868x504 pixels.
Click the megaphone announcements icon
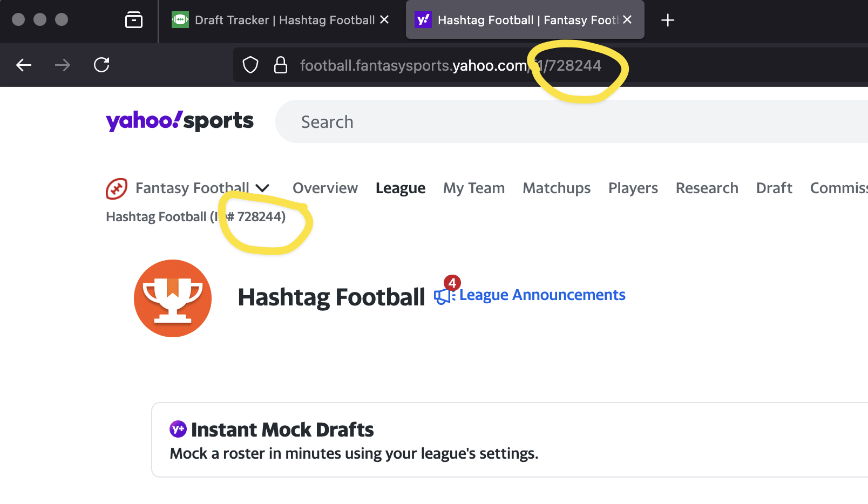444,296
